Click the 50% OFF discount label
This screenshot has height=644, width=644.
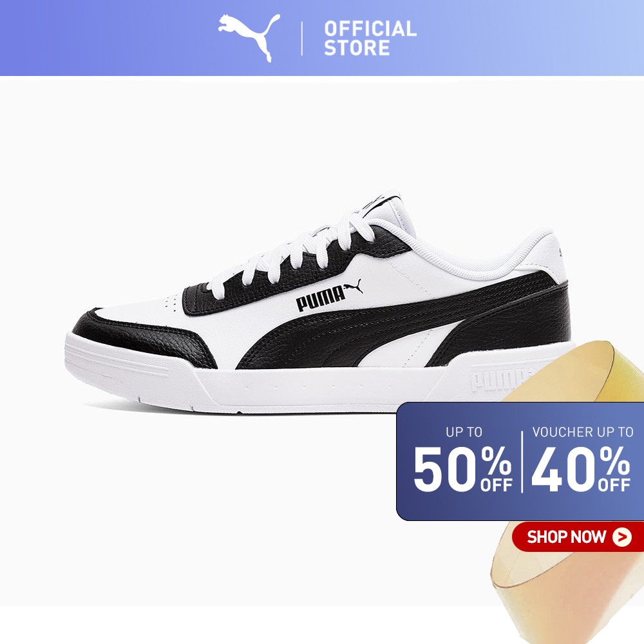[x=462, y=469]
